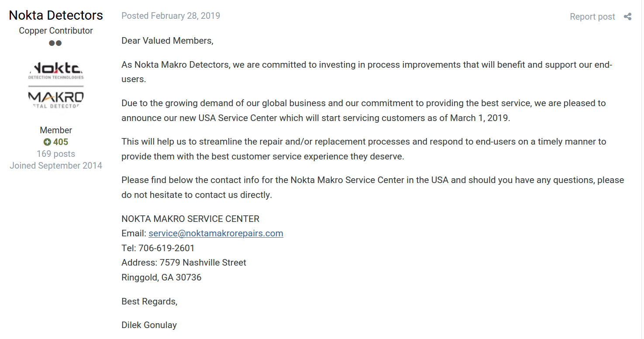Click the NOKTA MAKRO SERVICE CENTER heading

click(190, 219)
